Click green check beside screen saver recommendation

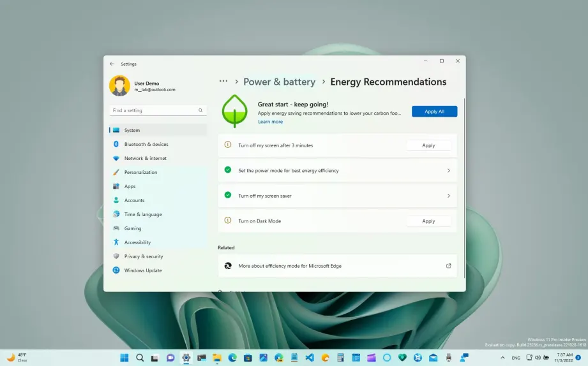pos(228,195)
